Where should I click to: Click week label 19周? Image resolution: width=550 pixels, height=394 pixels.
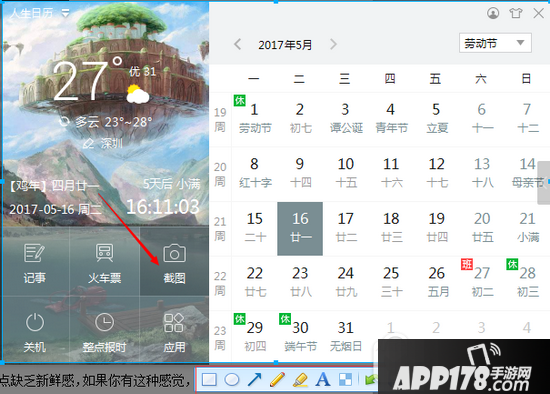coord(220,120)
